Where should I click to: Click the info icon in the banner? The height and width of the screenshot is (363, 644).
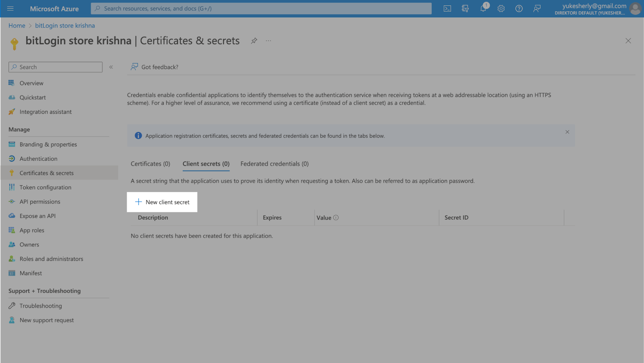pos(138,136)
